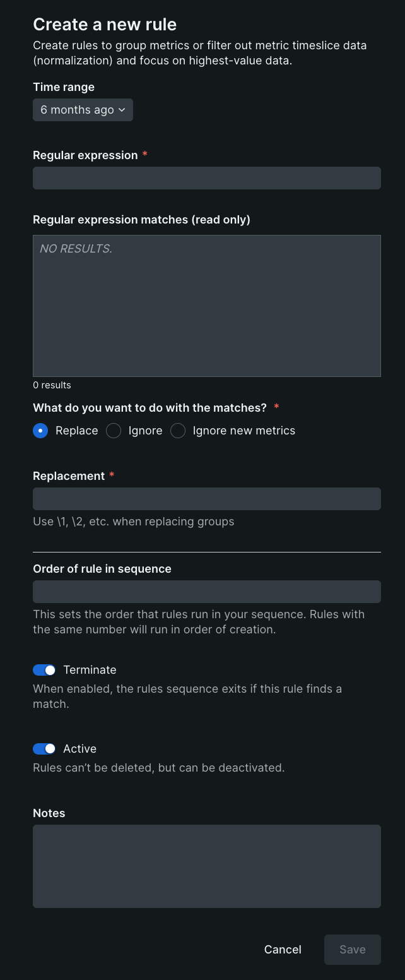Select the Ignore new metrics radio button
The height and width of the screenshot is (980, 405).
tap(178, 431)
